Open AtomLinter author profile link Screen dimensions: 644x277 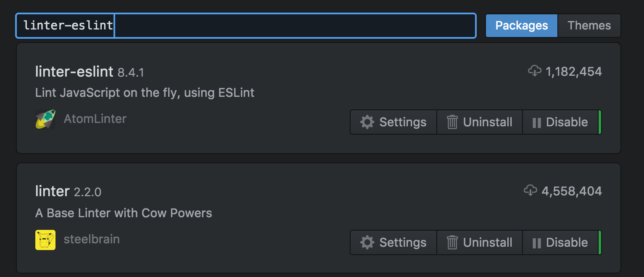pos(95,119)
